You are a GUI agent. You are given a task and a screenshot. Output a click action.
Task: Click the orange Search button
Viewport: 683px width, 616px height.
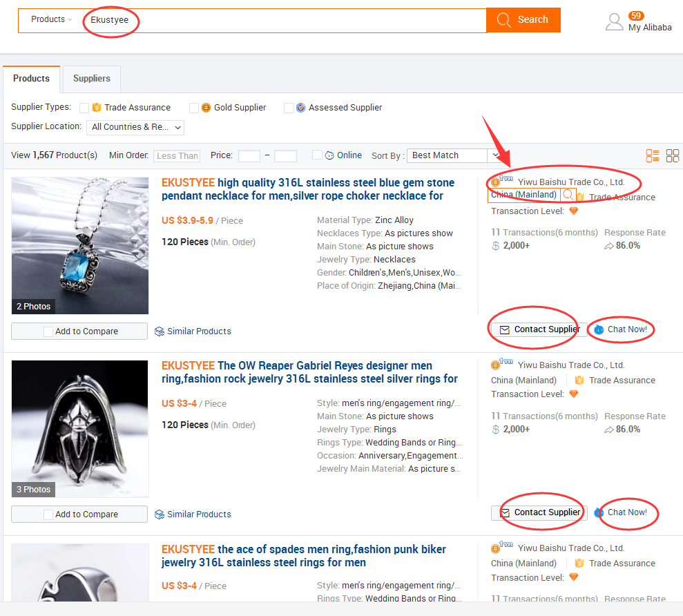click(x=523, y=20)
